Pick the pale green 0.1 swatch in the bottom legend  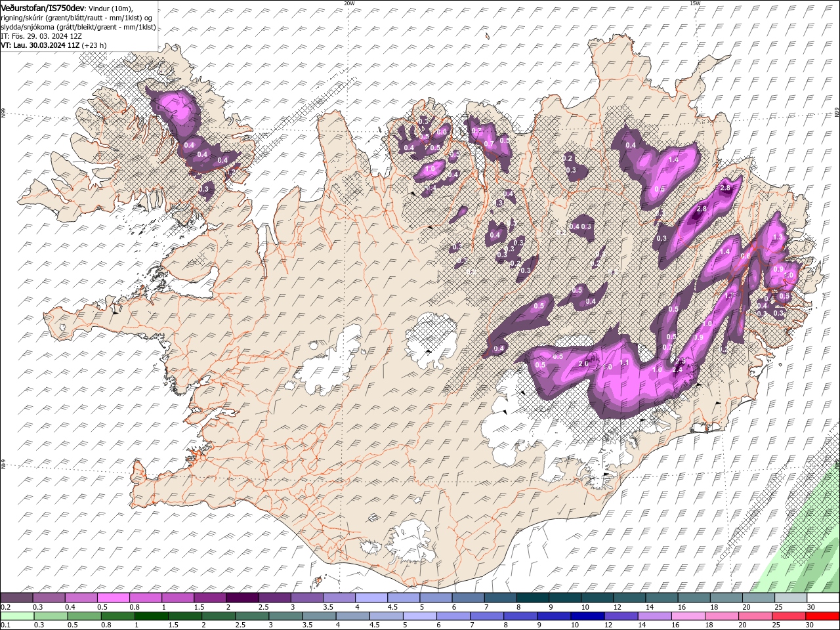click(18, 616)
